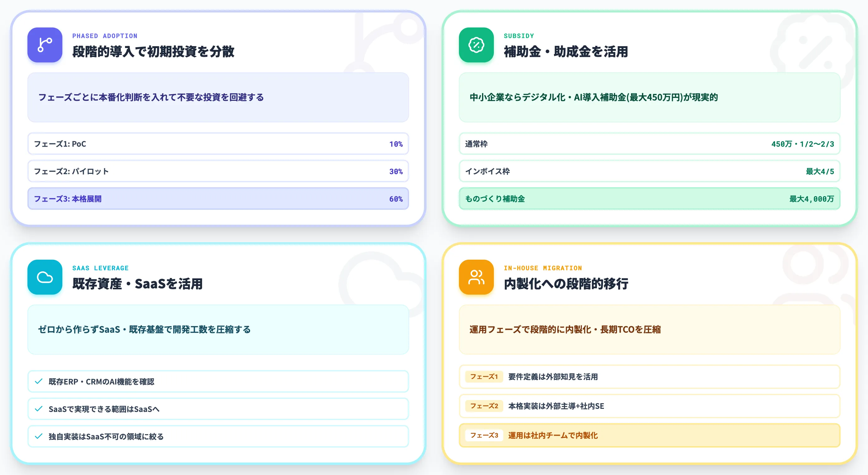
Task: Click the フェーズ2 badge tag
Action: (484, 406)
